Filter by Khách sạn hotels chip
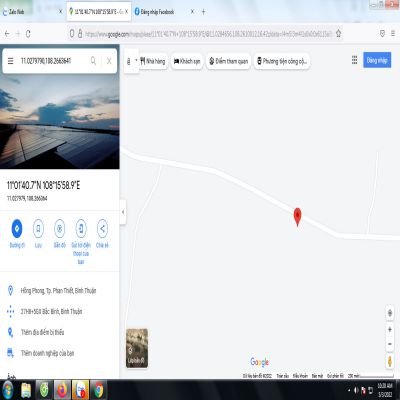 (187, 61)
